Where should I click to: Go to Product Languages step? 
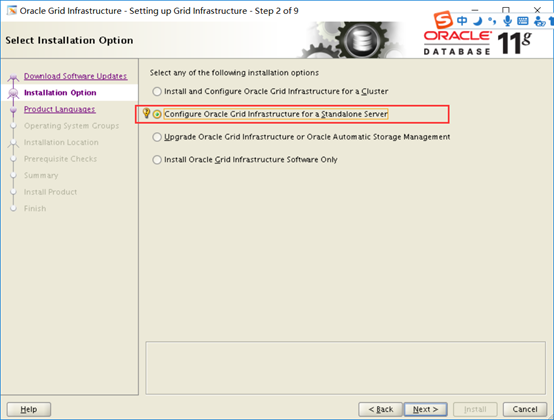[59, 109]
